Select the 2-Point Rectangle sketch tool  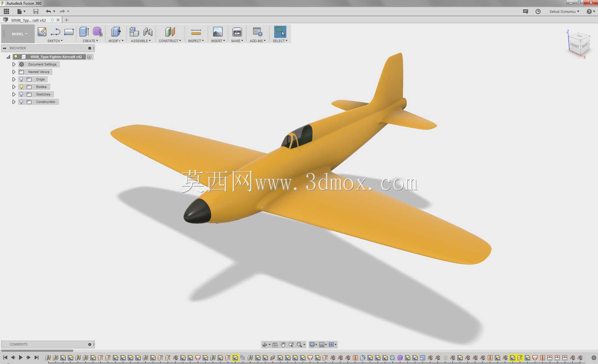coord(69,32)
